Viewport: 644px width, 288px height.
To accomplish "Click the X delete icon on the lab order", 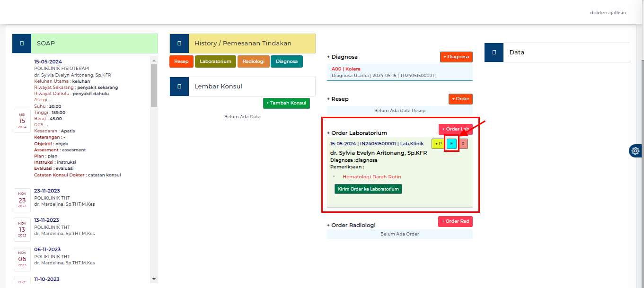I will [x=463, y=143].
